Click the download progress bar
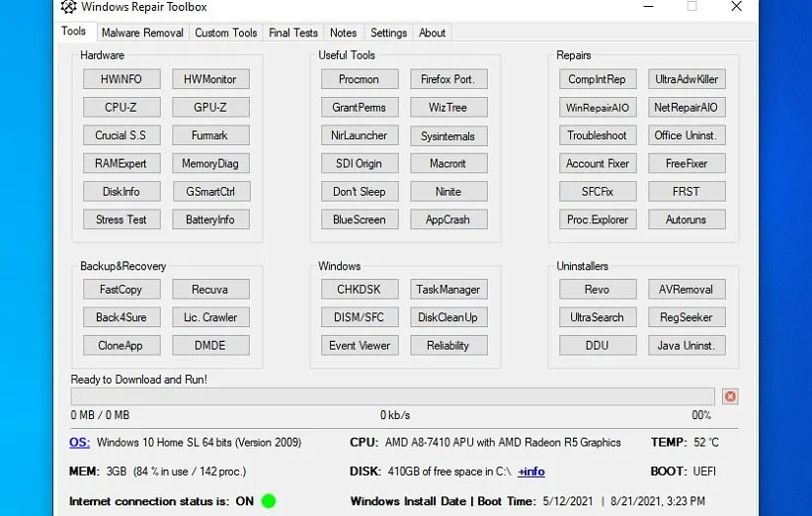The width and height of the screenshot is (812, 516). pos(392,396)
